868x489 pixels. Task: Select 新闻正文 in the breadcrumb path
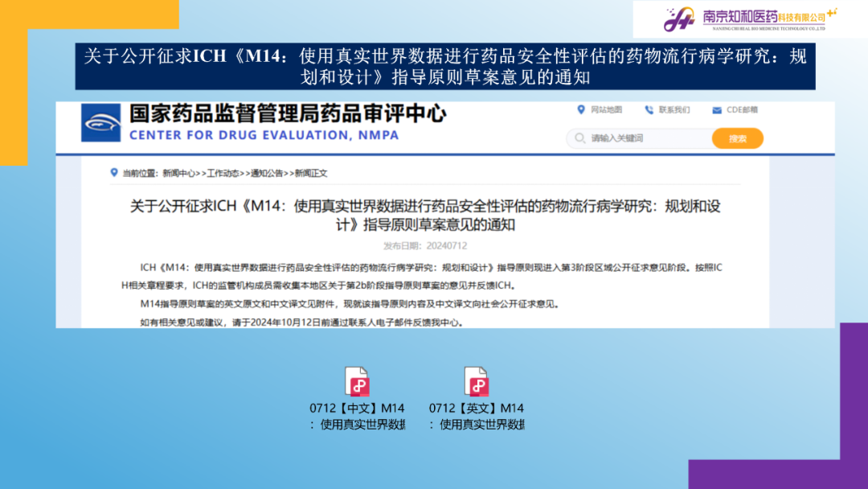pyautogui.click(x=311, y=173)
